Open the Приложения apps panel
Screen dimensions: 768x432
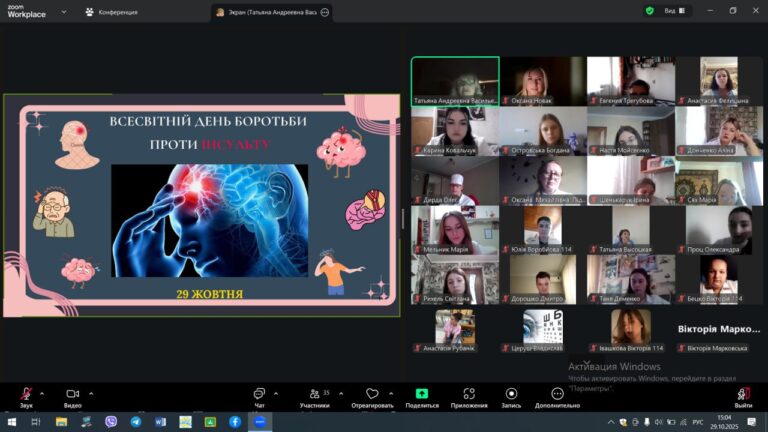(x=468, y=395)
